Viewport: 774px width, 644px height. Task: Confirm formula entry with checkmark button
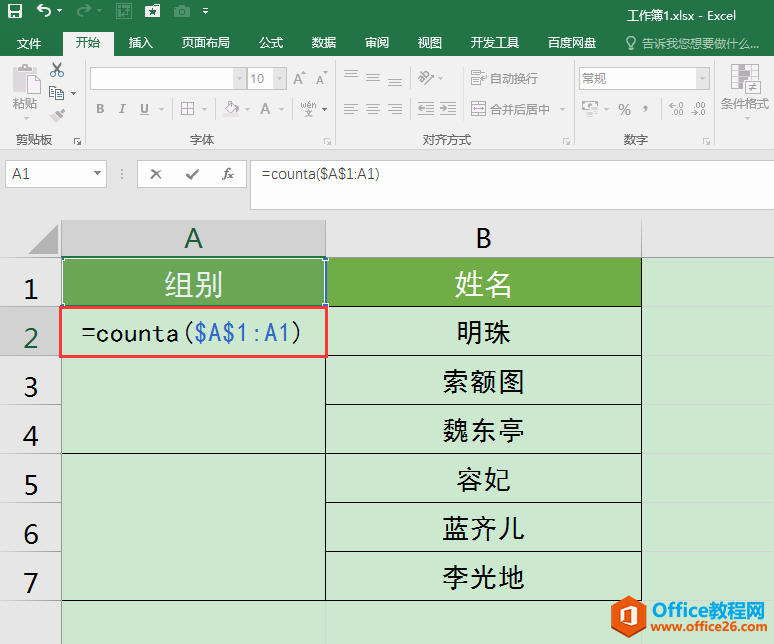pos(192,174)
